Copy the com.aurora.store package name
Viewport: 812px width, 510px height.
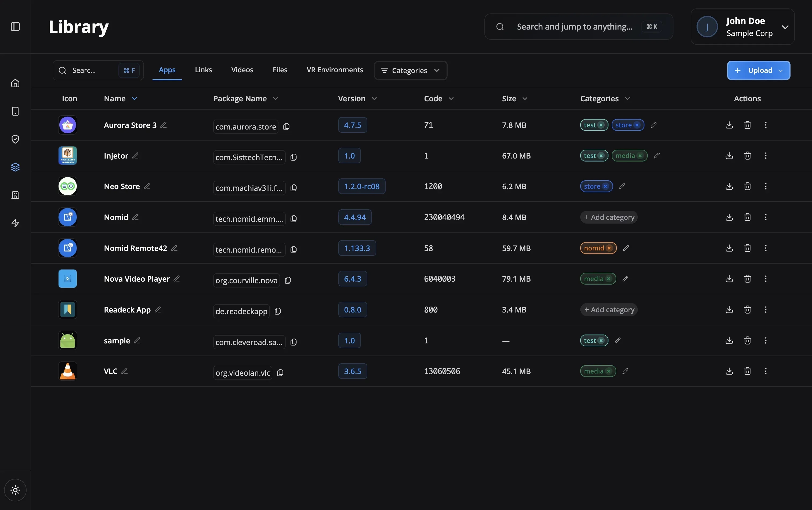(x=287, y=126)
